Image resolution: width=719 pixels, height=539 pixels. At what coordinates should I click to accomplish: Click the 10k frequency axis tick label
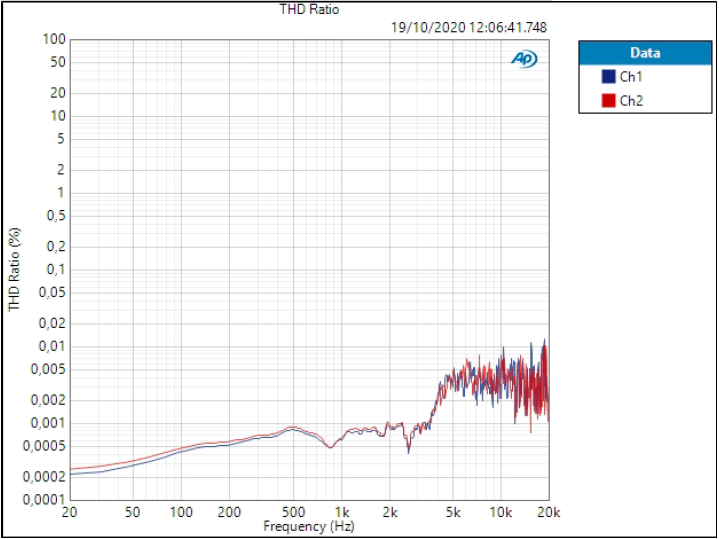(501, 512)
